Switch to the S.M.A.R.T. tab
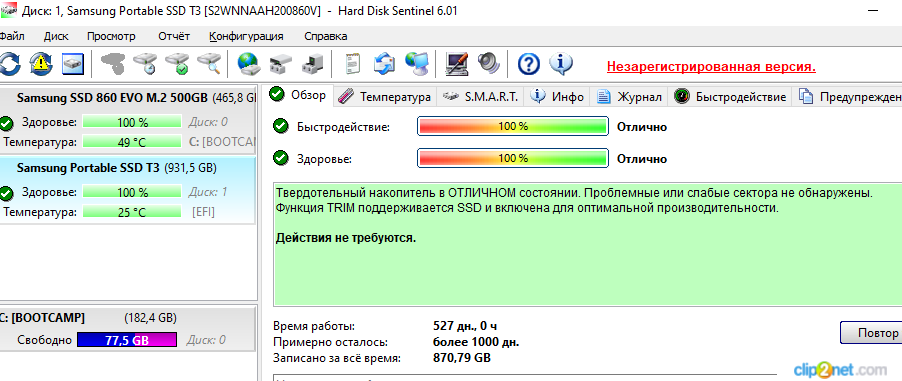The image size is (902, 381). (481, 97)
